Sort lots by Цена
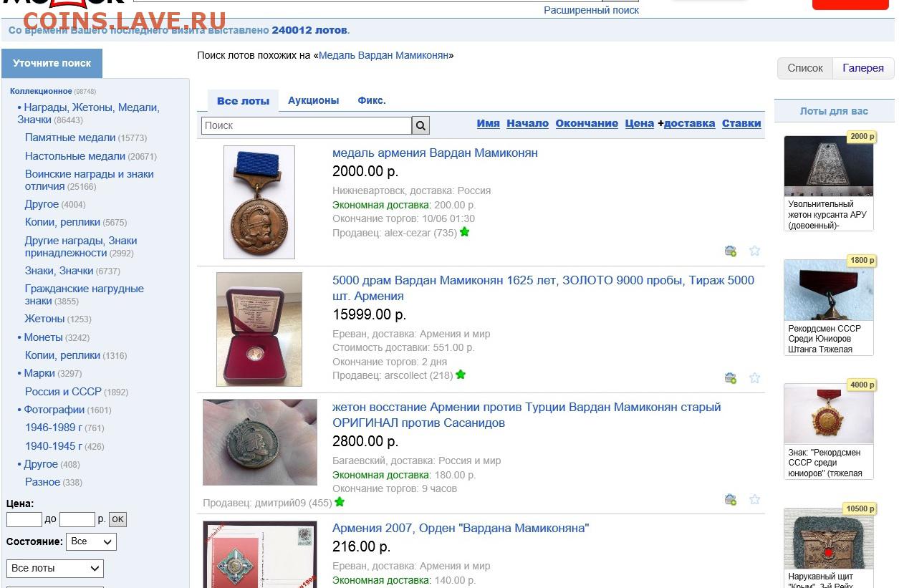 pos(639,123)
